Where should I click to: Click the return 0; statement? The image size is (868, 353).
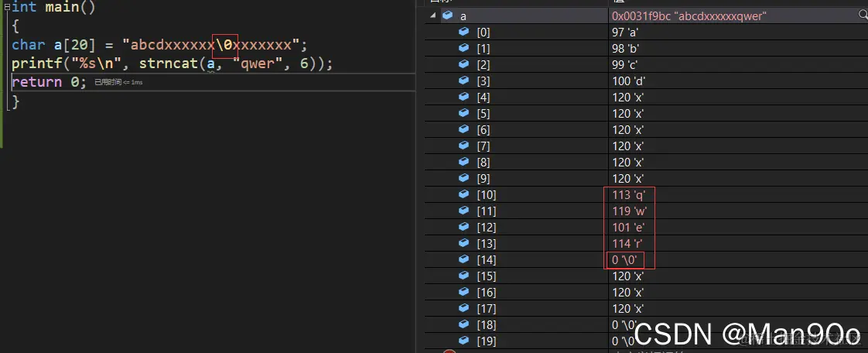coord(50,82)
